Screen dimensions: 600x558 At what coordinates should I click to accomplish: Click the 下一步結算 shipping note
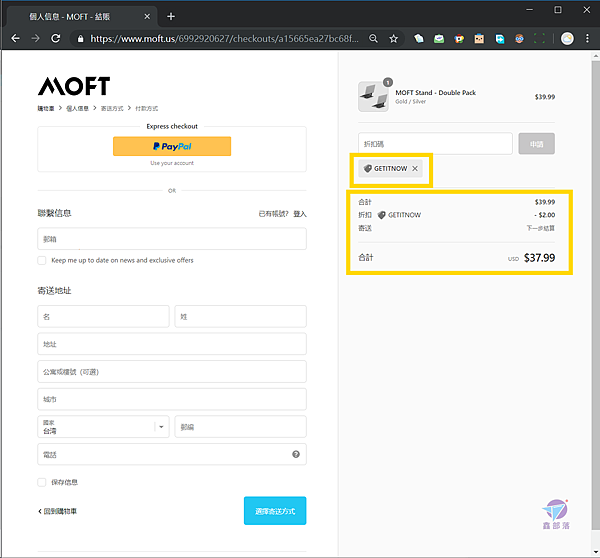tap(540, 228)
